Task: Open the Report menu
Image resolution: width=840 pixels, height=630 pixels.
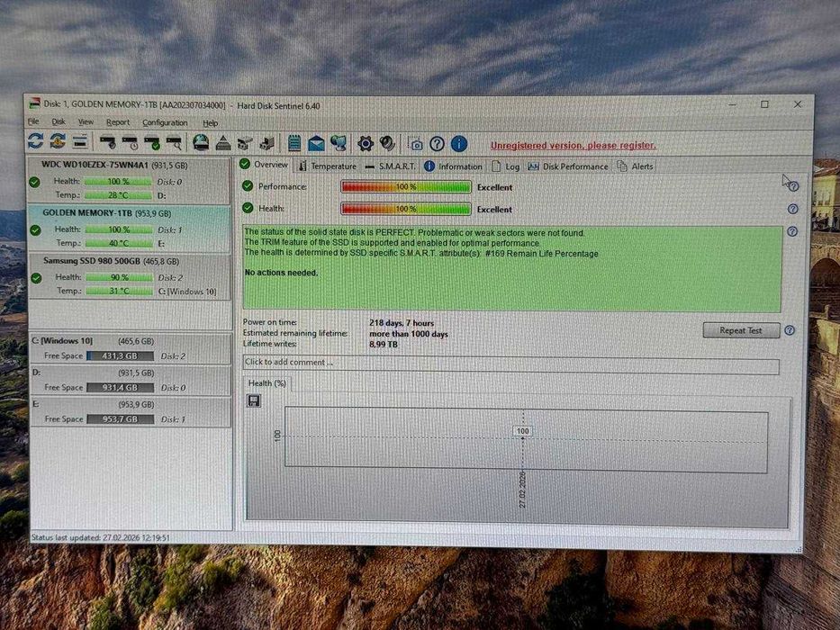Action: 118,122
